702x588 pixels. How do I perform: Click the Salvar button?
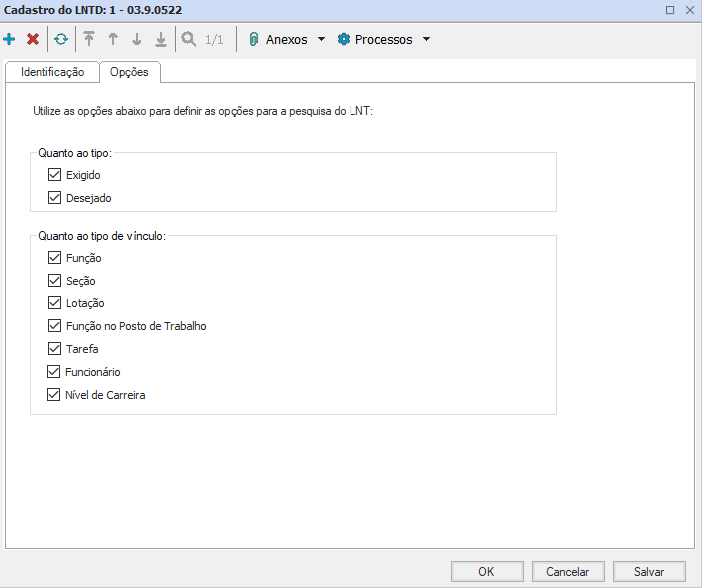click(x=649, y=572)
